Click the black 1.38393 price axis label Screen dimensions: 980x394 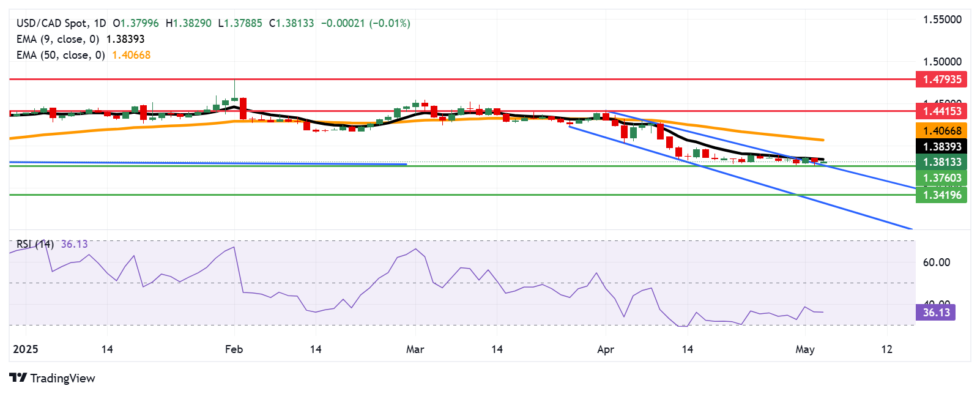tap(942, 147)
